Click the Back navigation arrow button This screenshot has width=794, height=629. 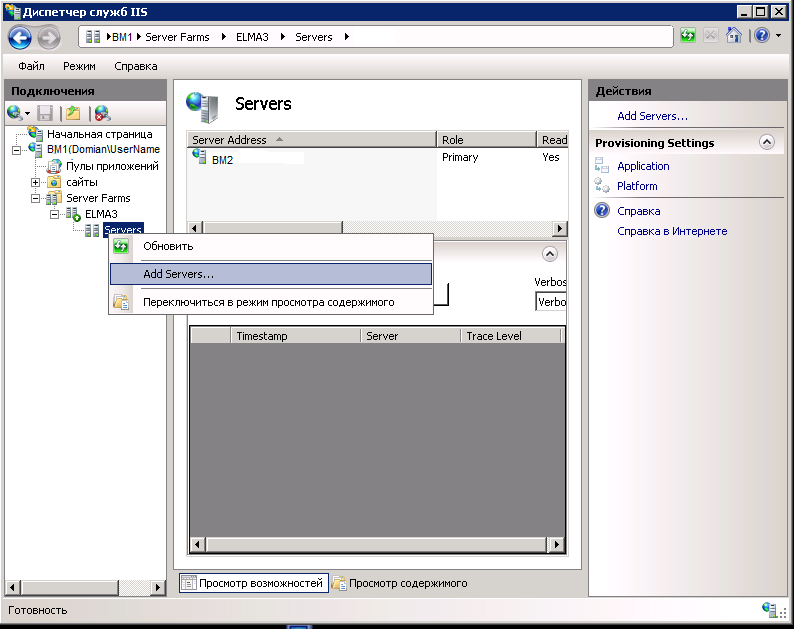20,37
